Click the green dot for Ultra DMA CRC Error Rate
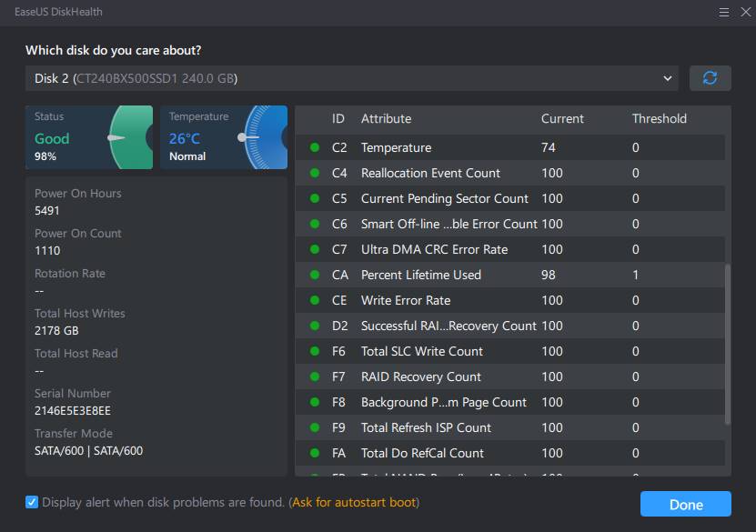The image size is (756, 532). tap(315, 249)
